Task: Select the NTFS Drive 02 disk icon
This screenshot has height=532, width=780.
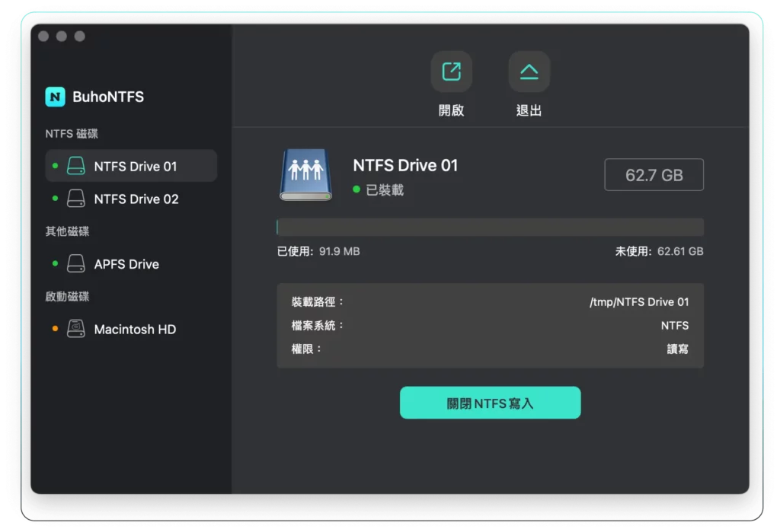Action: (x=75, y=199)
